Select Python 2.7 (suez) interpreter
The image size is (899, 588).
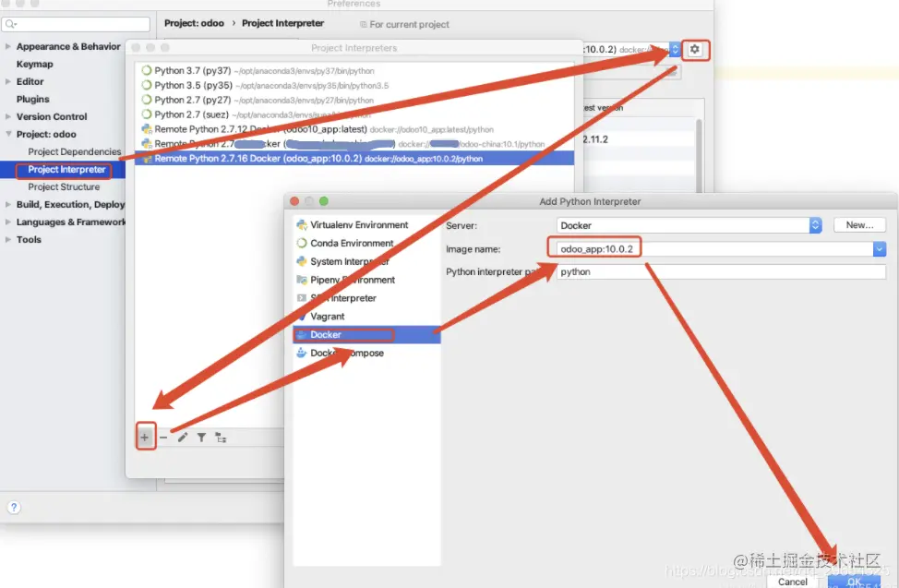coord(354,114)
